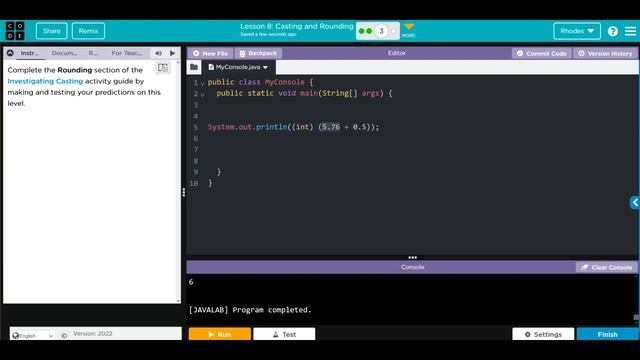Click the second green progress bubble
The height and width of the screenshot is (360, 640).
tap(369, 31)
